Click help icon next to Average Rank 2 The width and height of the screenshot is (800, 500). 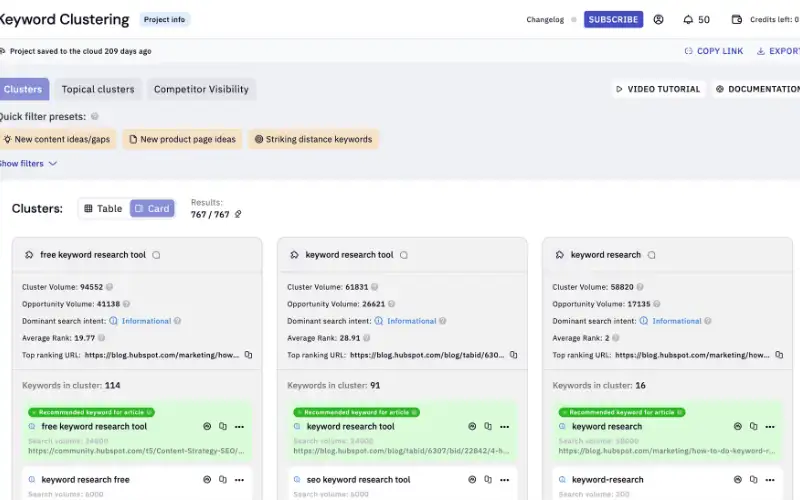(x=616, y=338)
